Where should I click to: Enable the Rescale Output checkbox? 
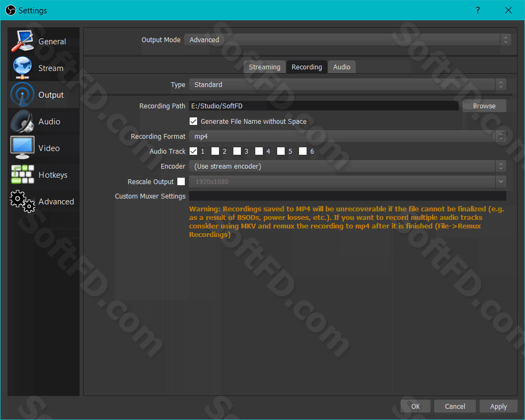pyautogui.click(x=181, y=181)
